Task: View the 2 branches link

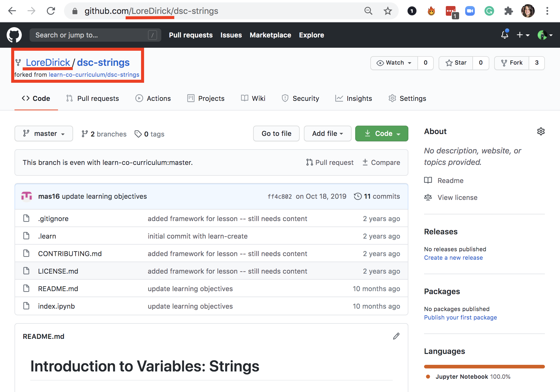Action: click(x=104, y=134)
